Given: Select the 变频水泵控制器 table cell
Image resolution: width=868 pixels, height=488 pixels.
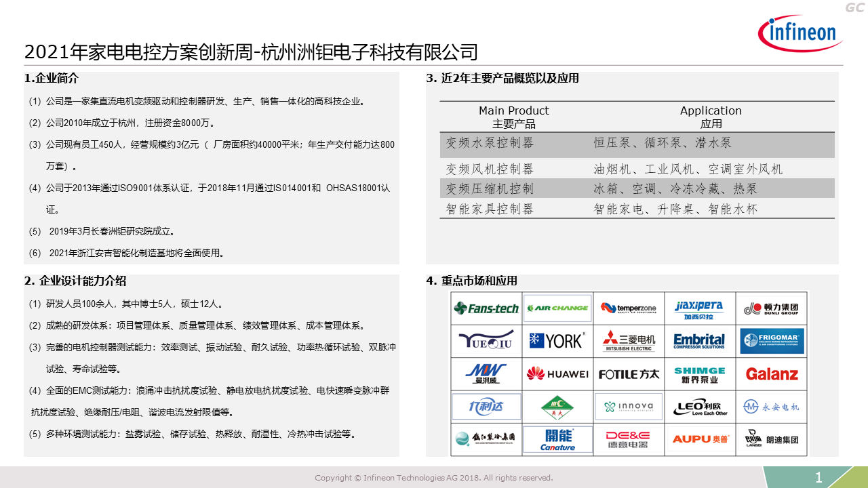Looking at the screenshot, I should 490,143.
